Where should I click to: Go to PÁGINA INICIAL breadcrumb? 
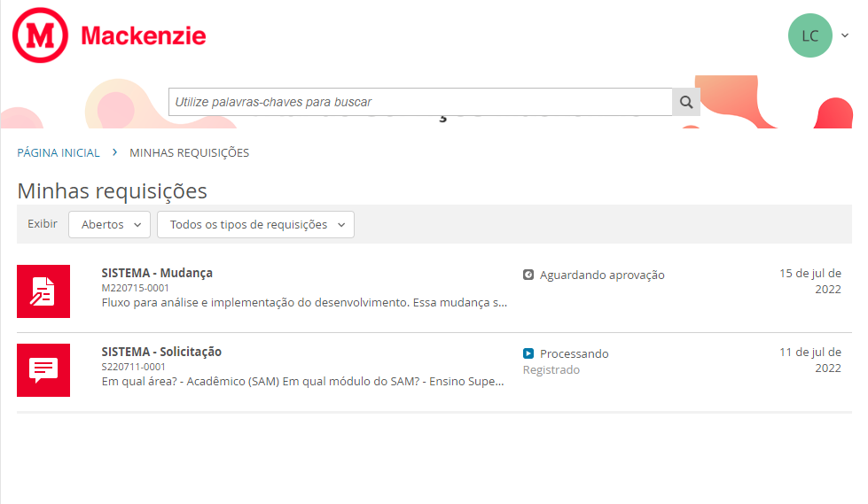[59, 152]
